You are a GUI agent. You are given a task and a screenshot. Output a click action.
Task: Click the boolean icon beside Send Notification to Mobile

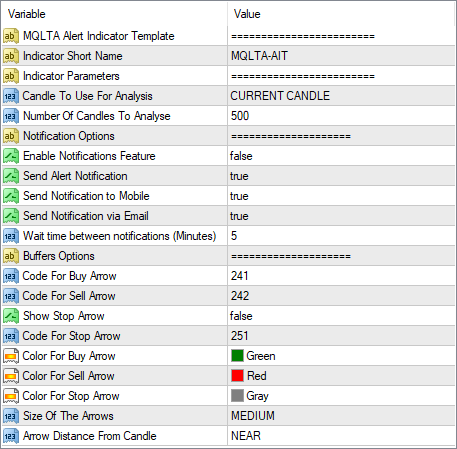tap(11, 196)
